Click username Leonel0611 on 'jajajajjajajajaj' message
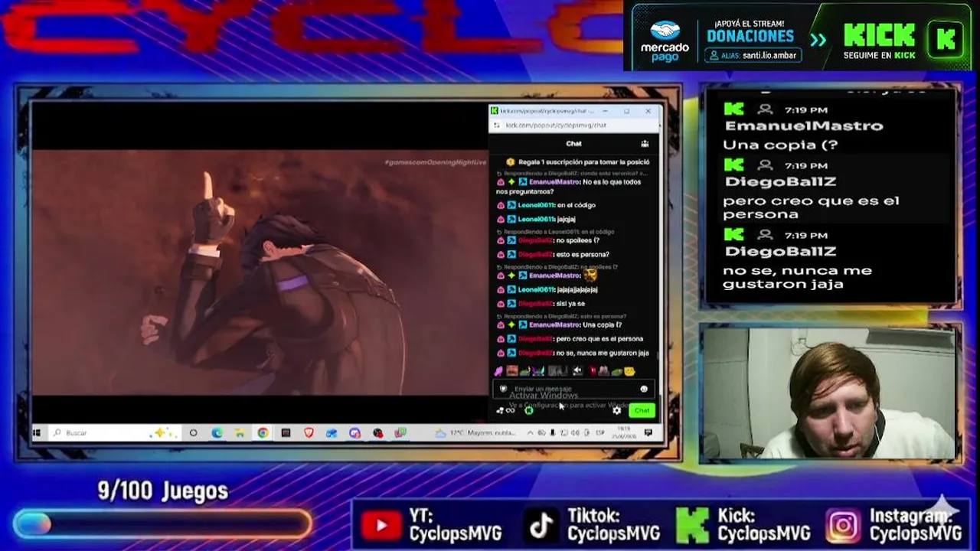The width and height of the screenshot is (980, 551). (x=536, y=289)
